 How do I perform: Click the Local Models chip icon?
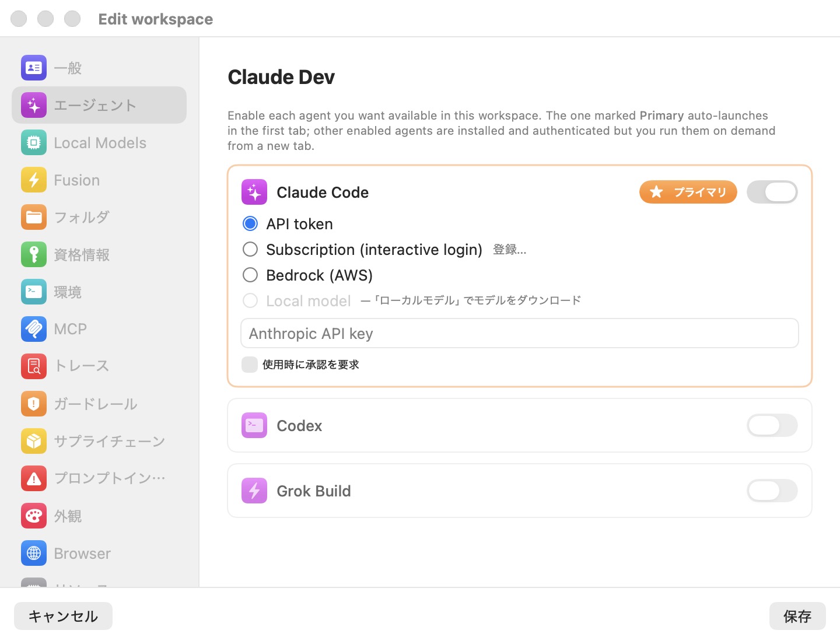(x=34, y=142)
